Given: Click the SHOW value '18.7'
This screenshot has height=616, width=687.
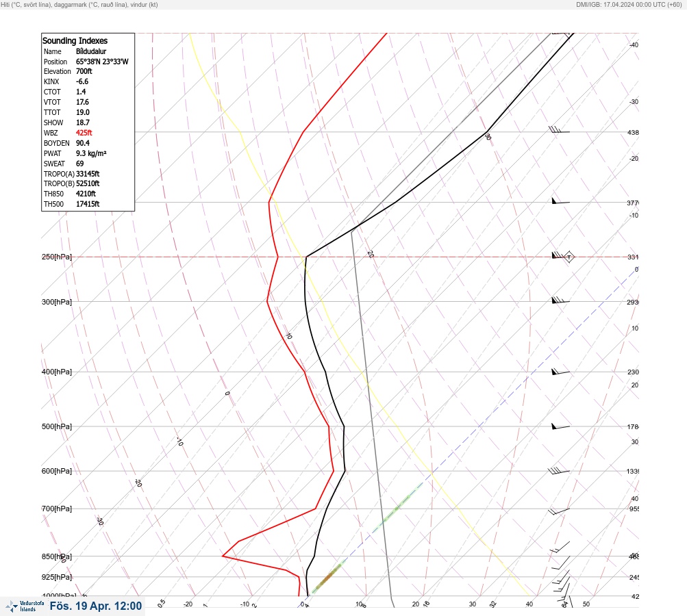Looking at the screenshot, I should click(x=83, y=123).
